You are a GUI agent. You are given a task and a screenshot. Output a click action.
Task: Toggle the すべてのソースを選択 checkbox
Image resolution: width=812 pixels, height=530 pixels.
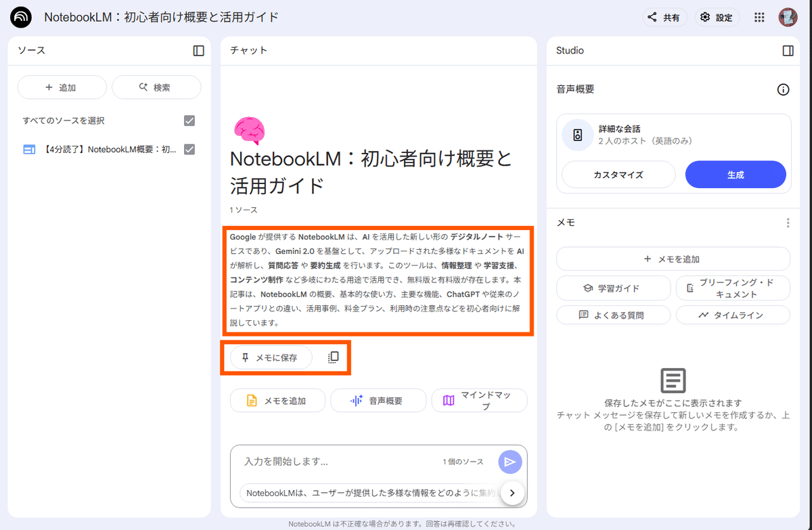coord(190,120)
